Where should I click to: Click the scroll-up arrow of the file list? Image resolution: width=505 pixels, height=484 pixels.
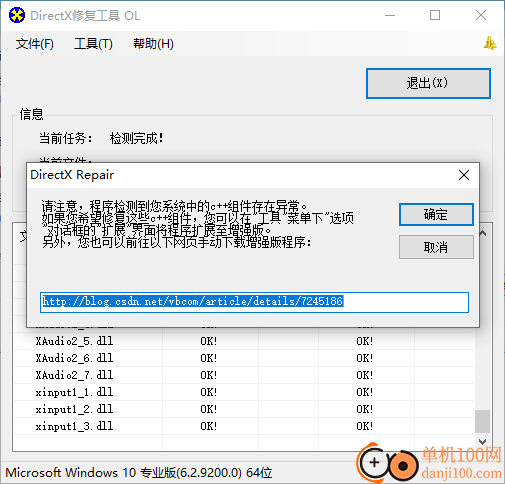[x=482, y=233]
